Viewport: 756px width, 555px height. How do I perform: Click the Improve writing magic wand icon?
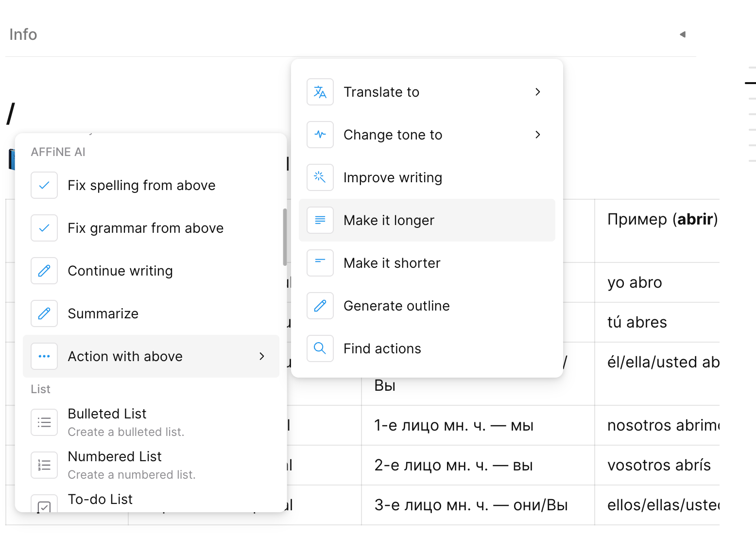320,177
